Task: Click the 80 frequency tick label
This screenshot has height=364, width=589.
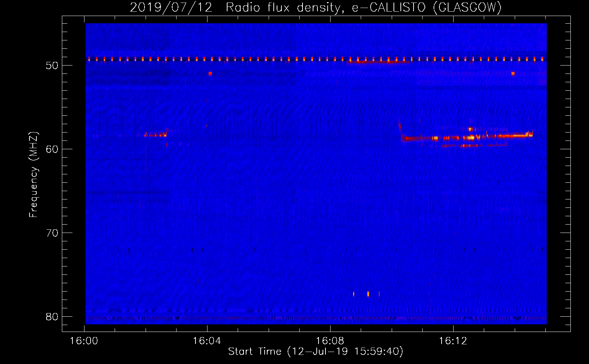Action: click(52, 317)
